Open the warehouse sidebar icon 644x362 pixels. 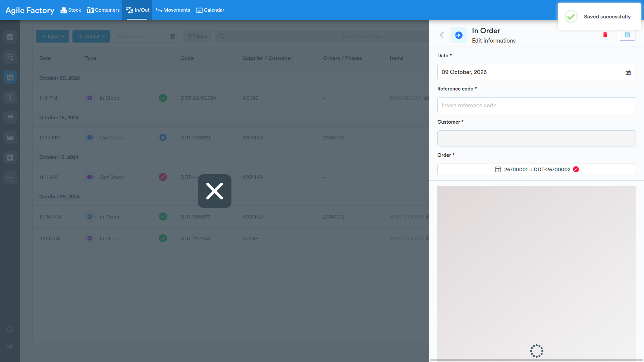(10, 77)
